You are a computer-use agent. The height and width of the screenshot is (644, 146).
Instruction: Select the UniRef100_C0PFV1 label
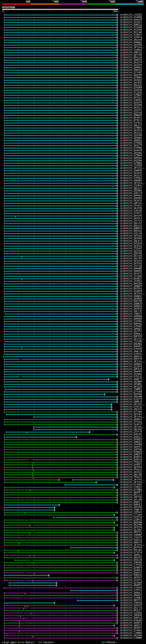(x=131, y=590)
